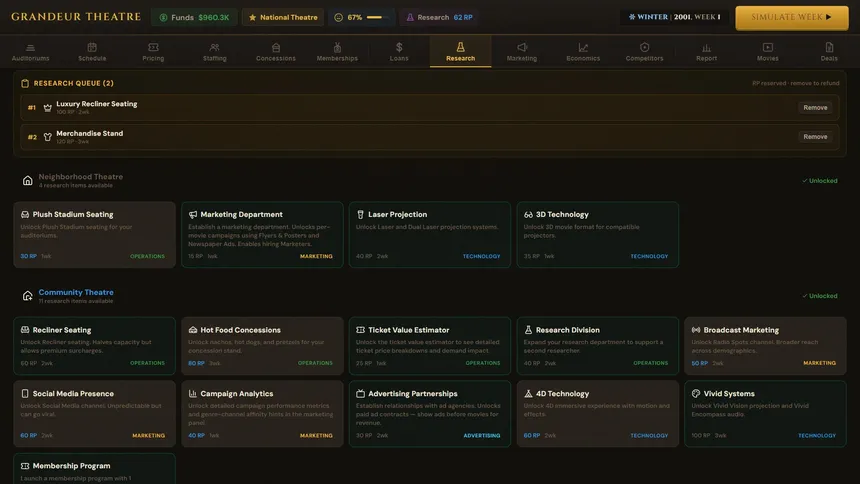The image size is (860, 484).
Task: Click the Winter 2001 Week 1 date display
Action: (675, 17)
